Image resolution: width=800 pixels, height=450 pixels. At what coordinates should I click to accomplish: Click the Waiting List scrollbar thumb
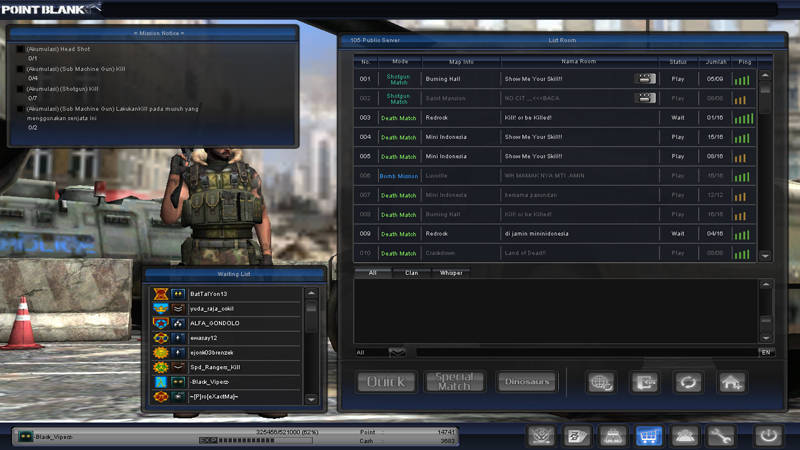click(x=311, y=308)
